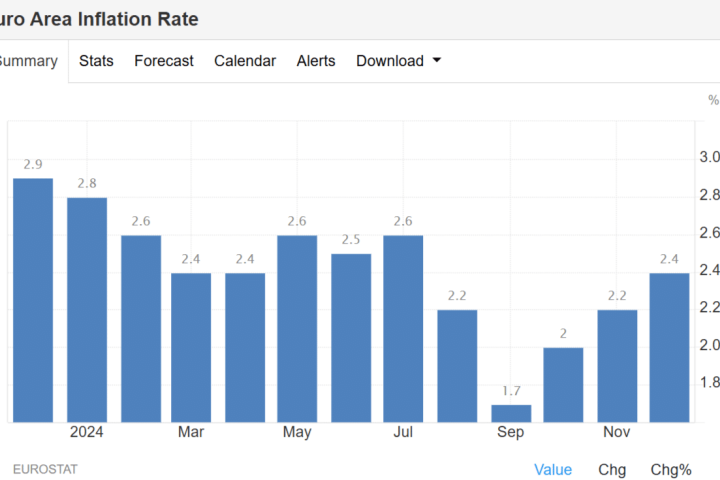Click the March bar showing 2.4
This screenshot has width=720, height=480.
click(x=191, y=347)
